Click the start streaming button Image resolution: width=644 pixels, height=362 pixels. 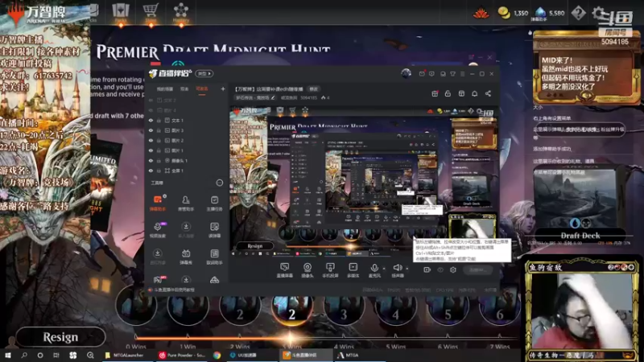tap(477, 269)
